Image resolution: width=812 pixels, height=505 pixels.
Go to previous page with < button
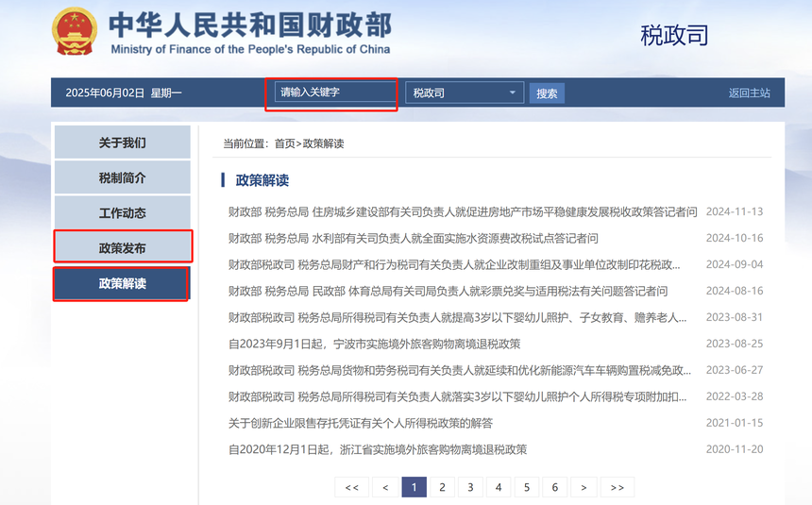point(385,487)
